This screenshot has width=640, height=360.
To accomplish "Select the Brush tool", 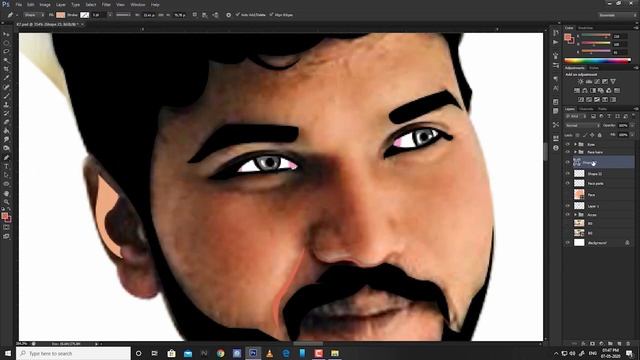I will click(6, 96).
